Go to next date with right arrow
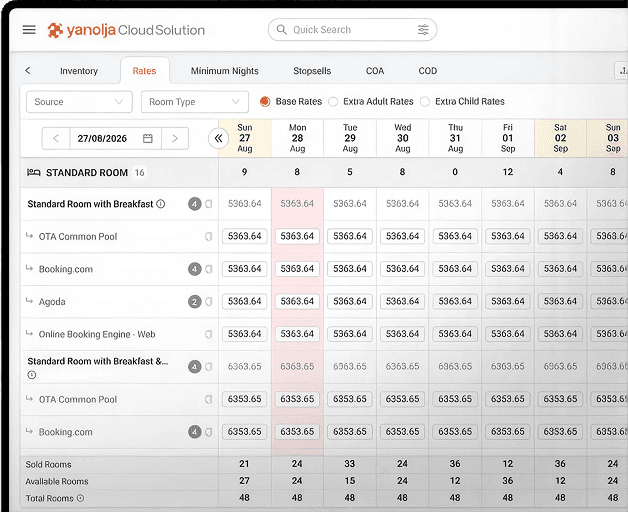This screenshot has width=628, height=512. point(175,138)
